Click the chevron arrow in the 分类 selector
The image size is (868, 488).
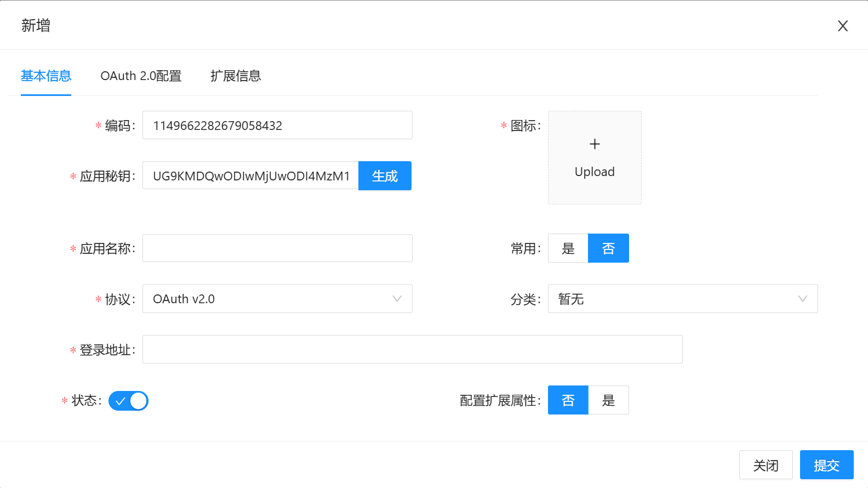tap(802, 299)
